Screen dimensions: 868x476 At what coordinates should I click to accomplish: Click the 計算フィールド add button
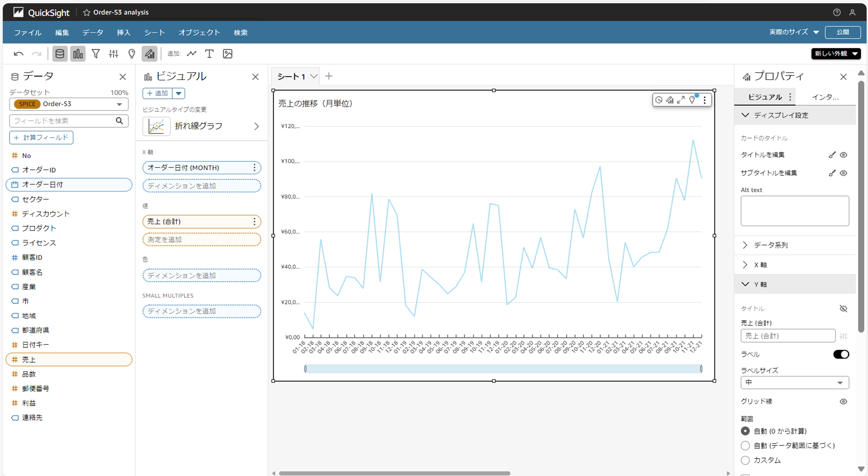41,138
